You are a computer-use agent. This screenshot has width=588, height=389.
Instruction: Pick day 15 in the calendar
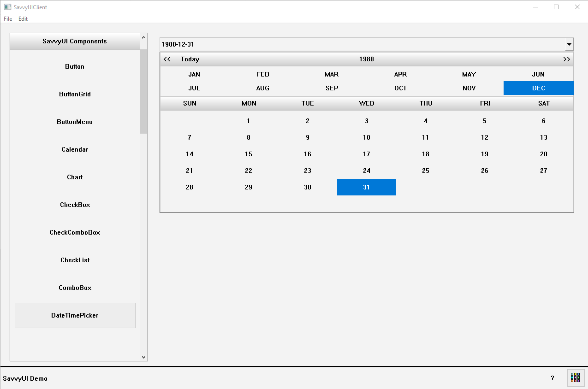pos(249,154)
